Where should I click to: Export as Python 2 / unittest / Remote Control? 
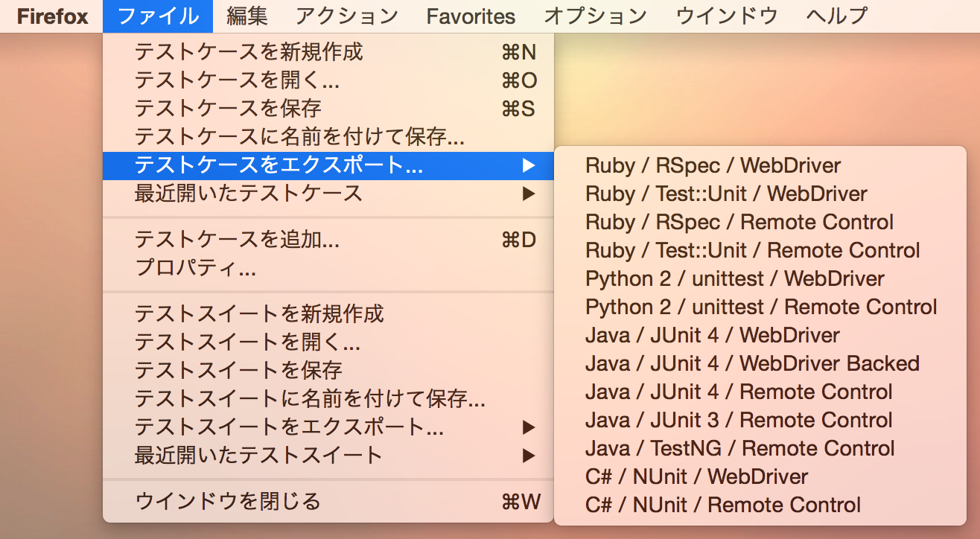[x=760, y=307]
